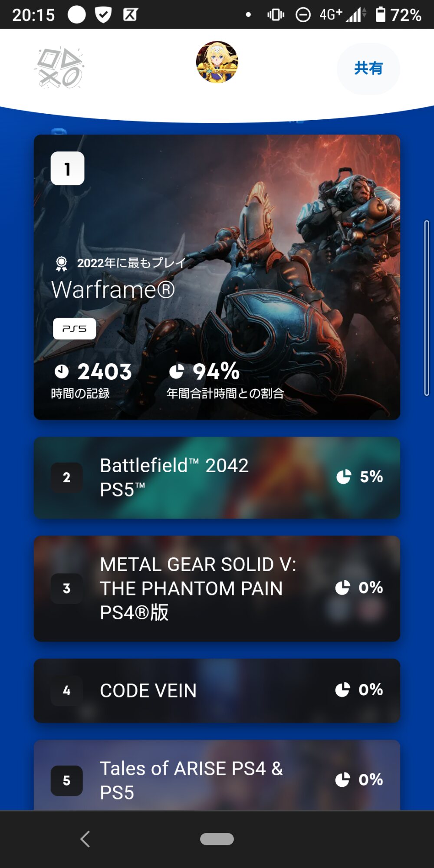This screenshot has width=434, height=868.
Task: Tap the home pill in navigation bar
Action: pyautogui.click(x=217, y=839)
